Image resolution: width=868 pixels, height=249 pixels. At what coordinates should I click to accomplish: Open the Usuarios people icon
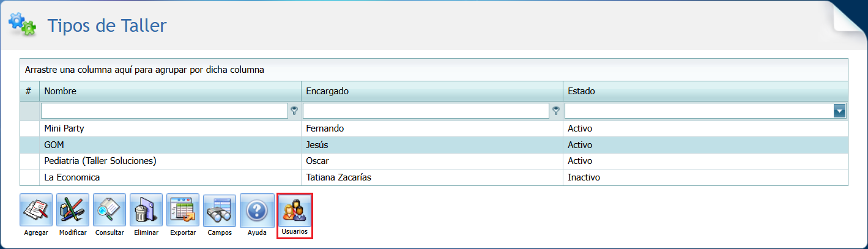[x=295, y=210]
